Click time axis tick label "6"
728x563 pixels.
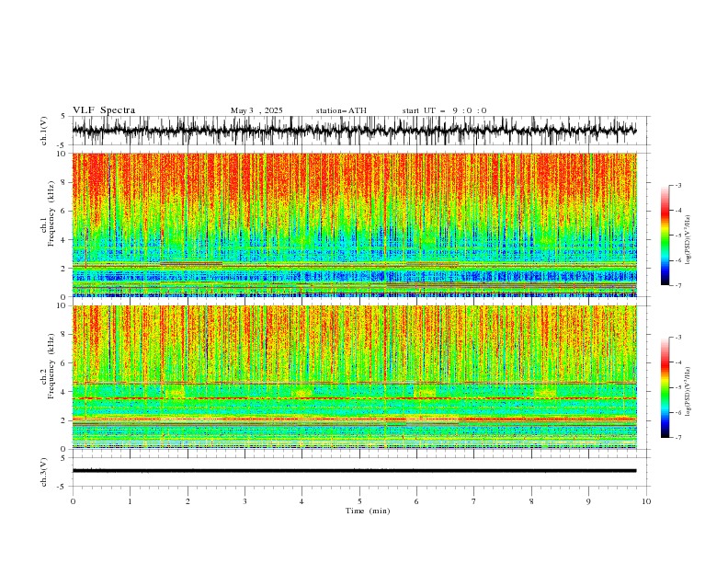point(416,501)
